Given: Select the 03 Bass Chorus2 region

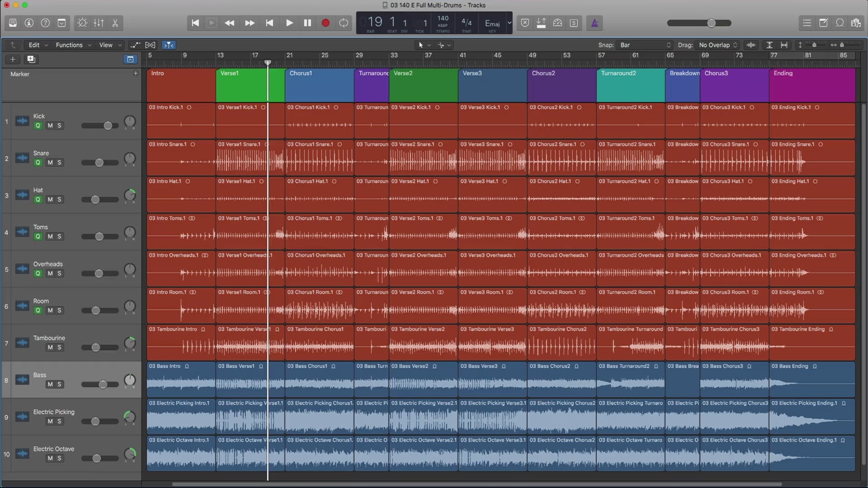Looking at the screenshot, I should point(561,379).
